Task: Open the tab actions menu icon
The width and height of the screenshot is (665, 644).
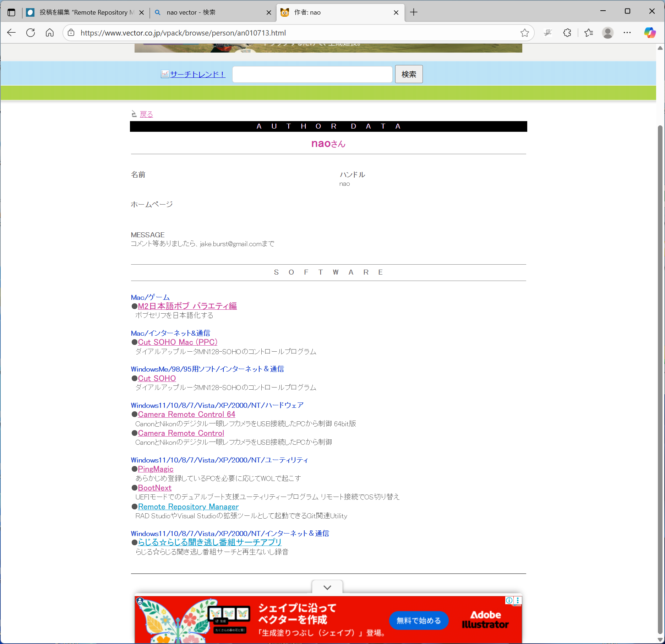Action: click(11, 12)
